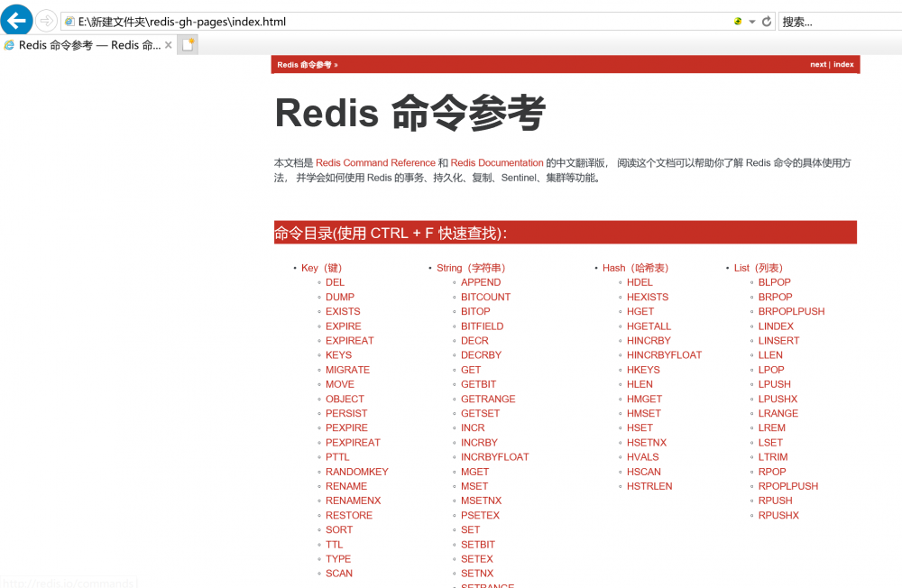Click inside the address bar

point(271,20)
